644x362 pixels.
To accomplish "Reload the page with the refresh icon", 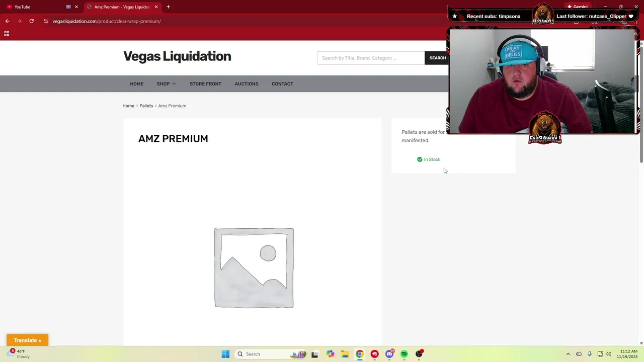I will pos(31,21).
